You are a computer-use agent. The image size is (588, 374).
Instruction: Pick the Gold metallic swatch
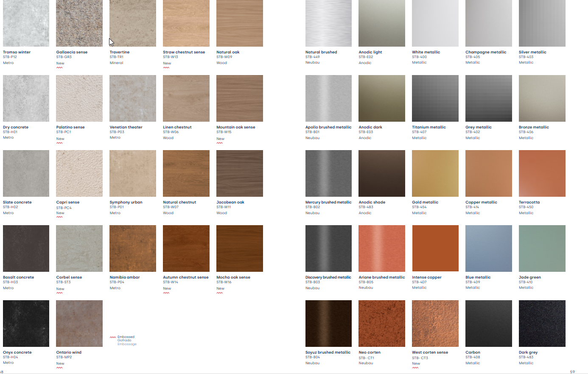tap(435, 173)
